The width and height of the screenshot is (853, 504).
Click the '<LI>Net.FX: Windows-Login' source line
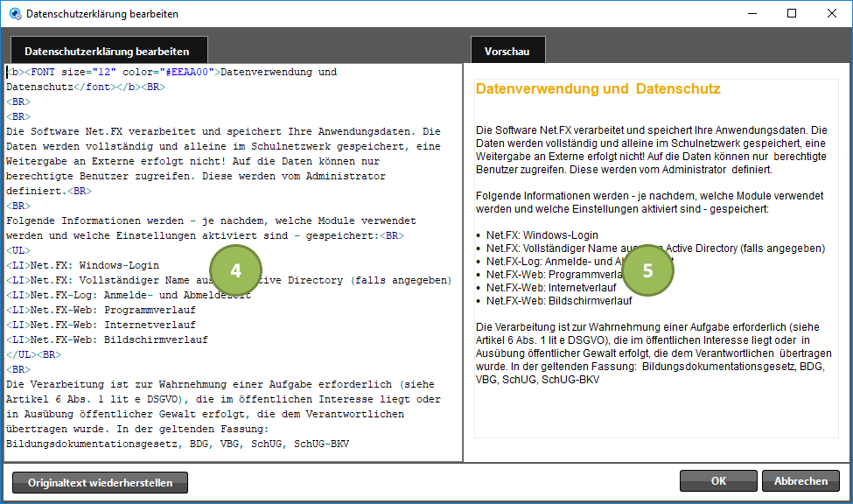coord(83,265)
